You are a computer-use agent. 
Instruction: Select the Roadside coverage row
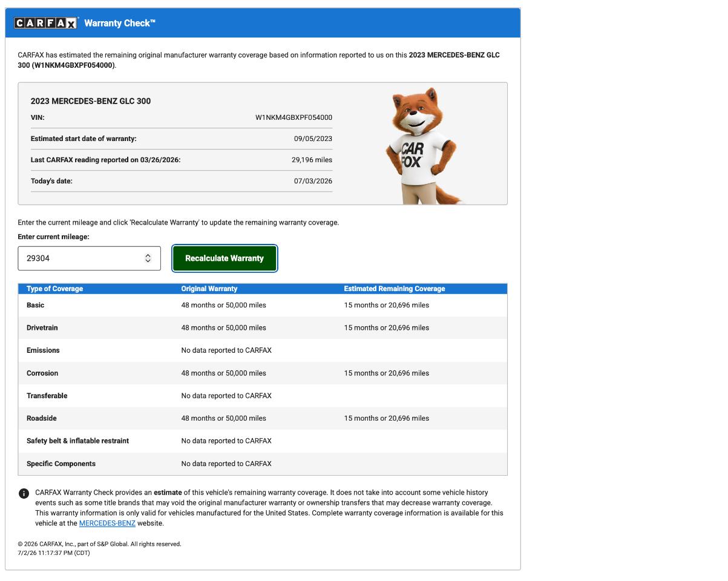point(263,418)
